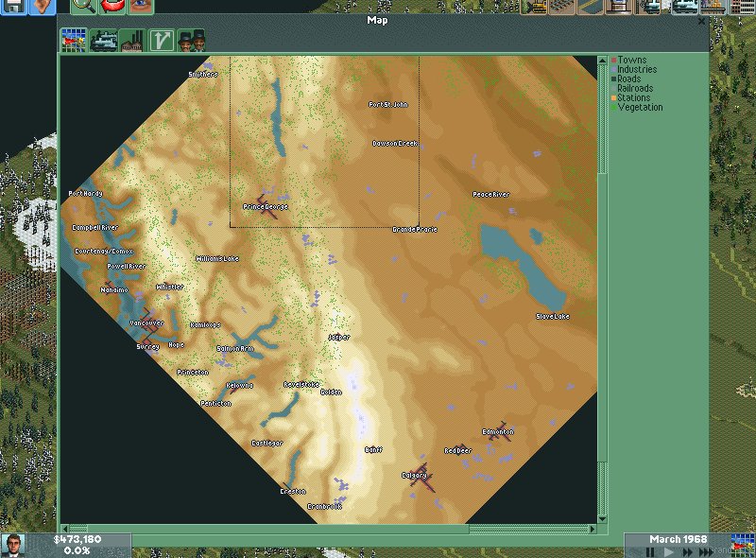Click the Prince George label on map
The image size is (756, 558).
pyautogui.click(x=266, y=207)
